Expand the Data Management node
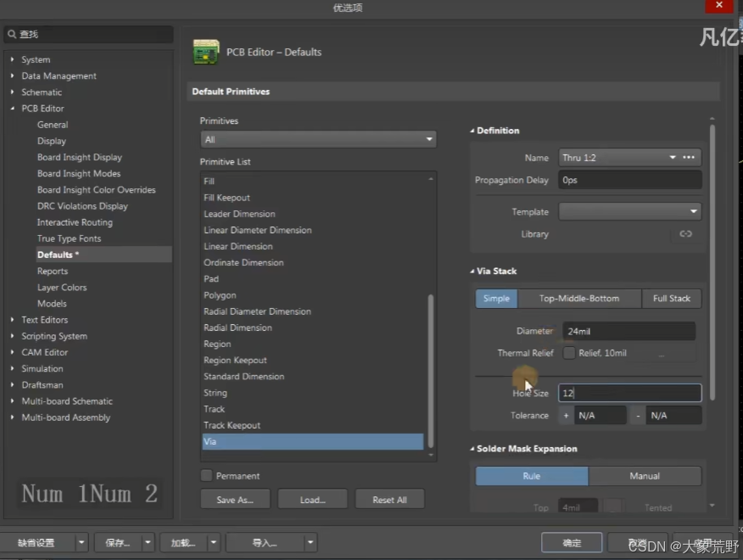Image resolution: width=743 pixels, height=560 pixels. [13, 76]
